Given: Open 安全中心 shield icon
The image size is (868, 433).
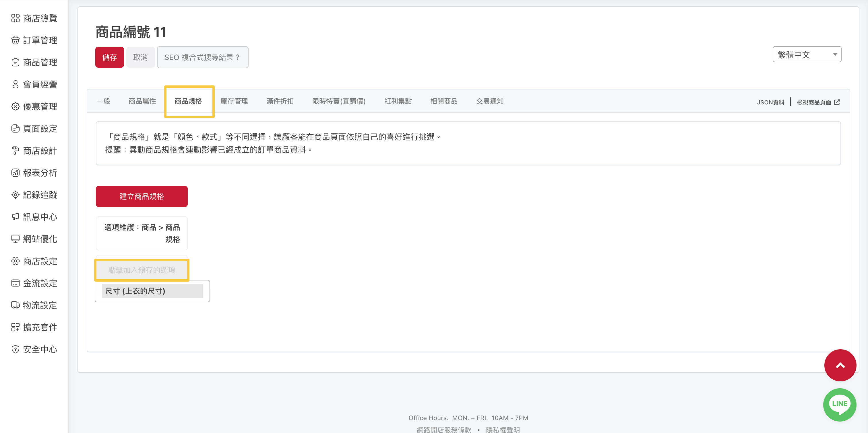Looking at the screenshot, I should coord(15,350).
